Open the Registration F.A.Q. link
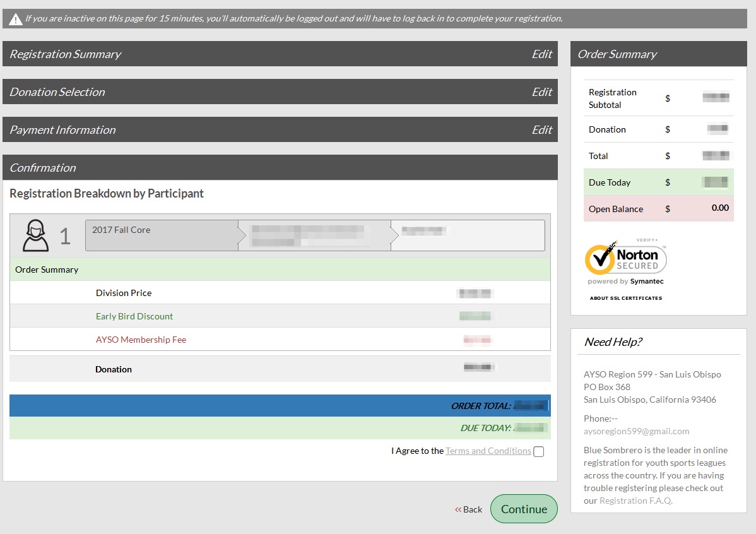The height and width of the screenshot is (534, 756). [x=635, y=501]
